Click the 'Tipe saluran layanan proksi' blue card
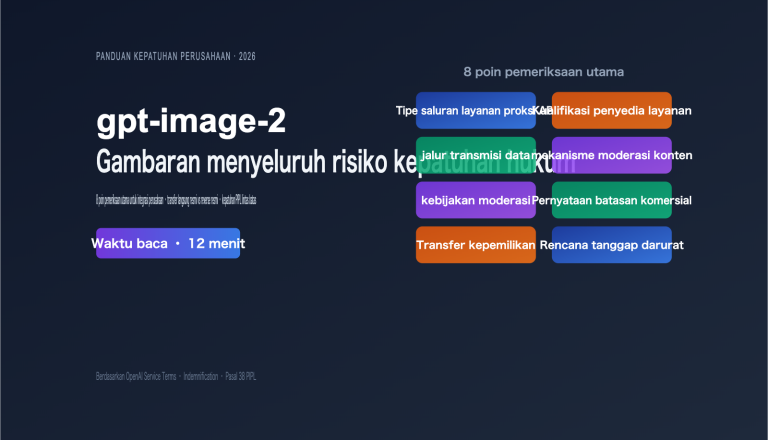This screenshot has width=768, height=440. point(476,110)
